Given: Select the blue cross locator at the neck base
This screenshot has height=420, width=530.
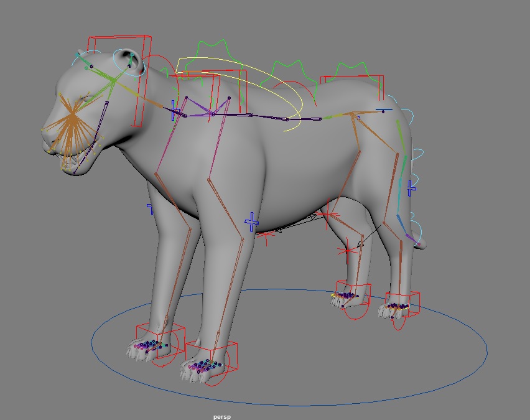Looking at the screenshot, I should (x=174, y=110).
